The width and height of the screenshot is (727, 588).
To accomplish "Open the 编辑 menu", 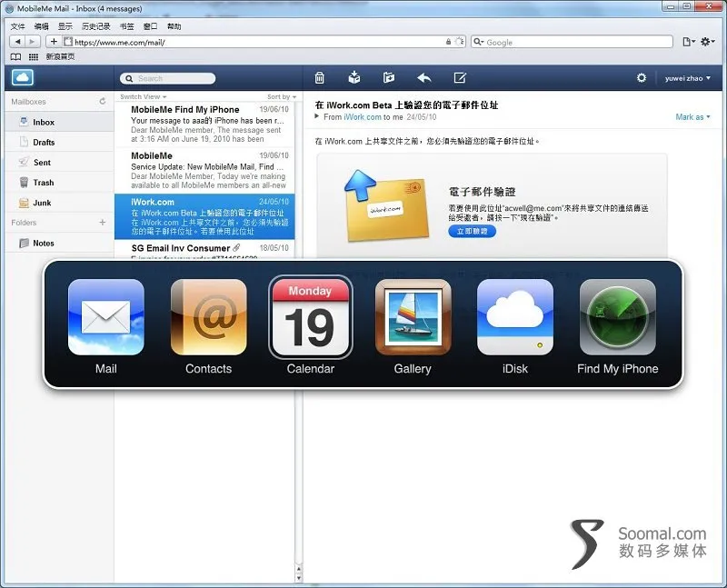I will 41,26.
